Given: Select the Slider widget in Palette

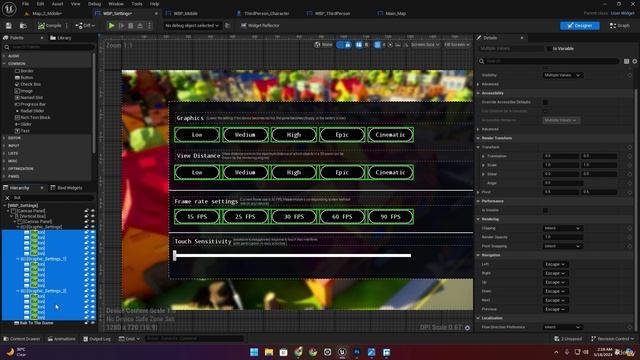Looking at the screenshot, I should [x=23, y=124].
